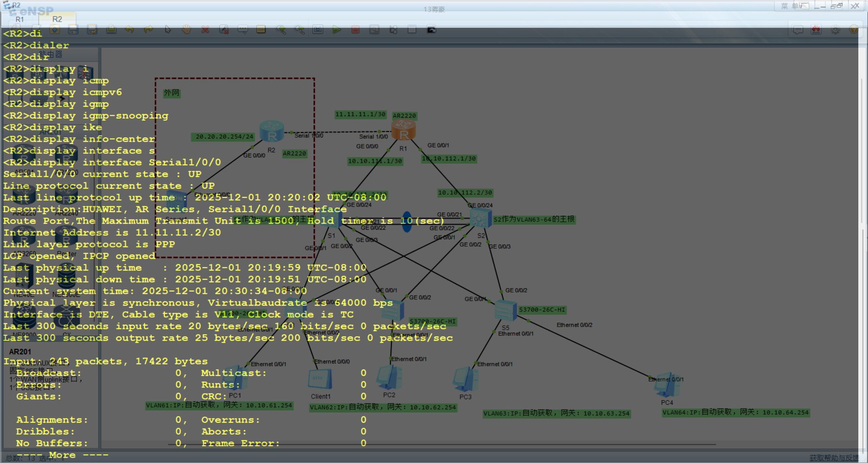Open the forum message icon
Screen dimensions: 868x463
[x=798, y=30]
